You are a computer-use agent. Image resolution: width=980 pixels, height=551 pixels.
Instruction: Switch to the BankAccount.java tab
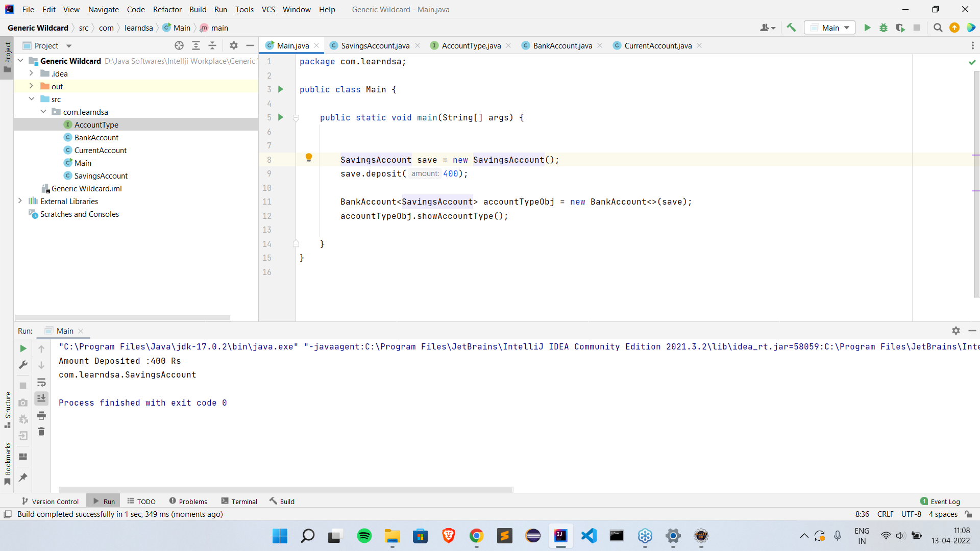click(561, 45)
